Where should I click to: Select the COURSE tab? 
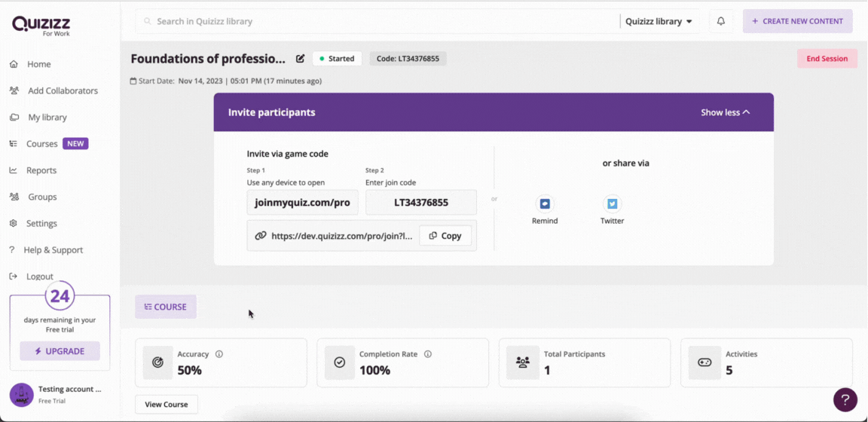click(x=166, y=307)
